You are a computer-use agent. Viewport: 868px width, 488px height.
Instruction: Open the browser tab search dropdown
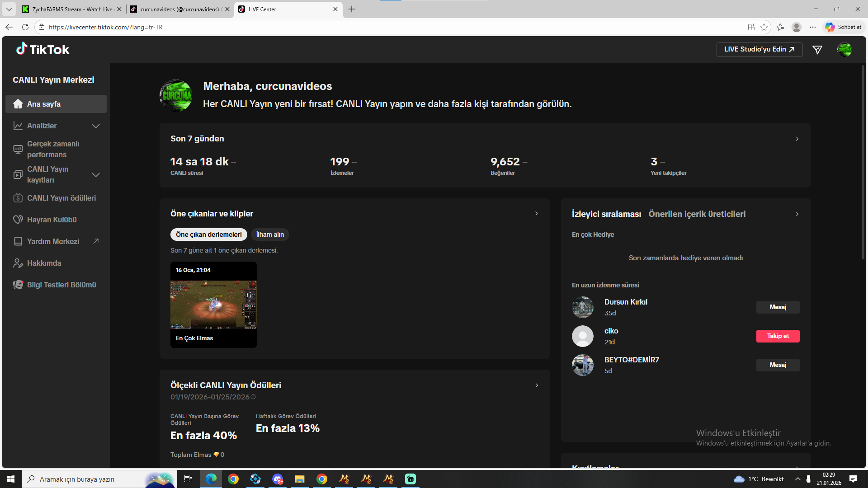point(9,9)
